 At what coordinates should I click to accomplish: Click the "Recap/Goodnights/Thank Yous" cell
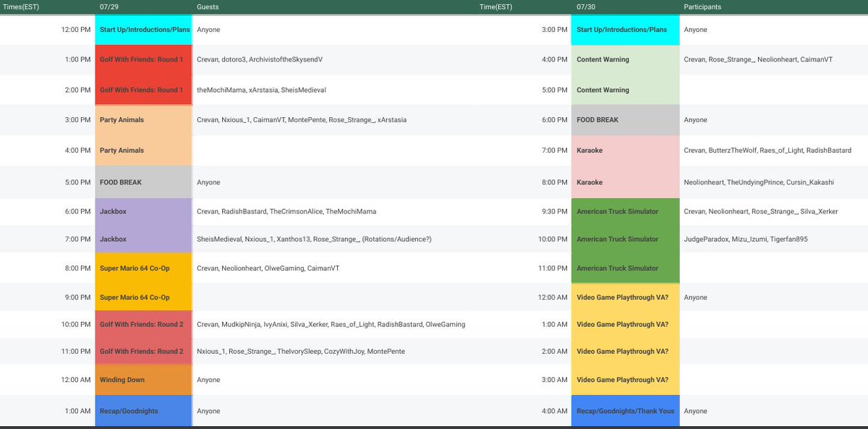pyautogui.click(x=625, y=411)
